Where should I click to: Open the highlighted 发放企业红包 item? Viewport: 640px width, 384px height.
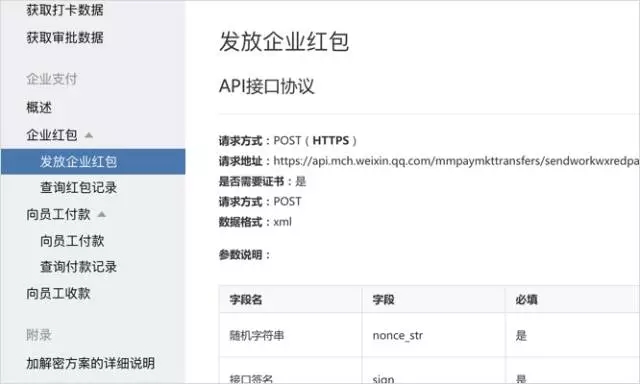tap(93, 162)
